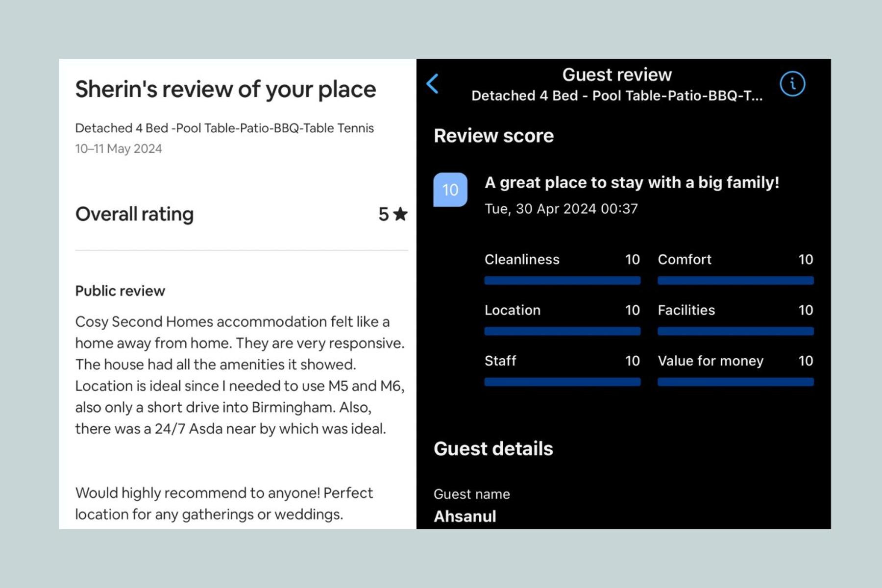The height and width of the screenshot is (588, 882).
Task: Select the Cleanliness score bar
Action: (563, 281)
